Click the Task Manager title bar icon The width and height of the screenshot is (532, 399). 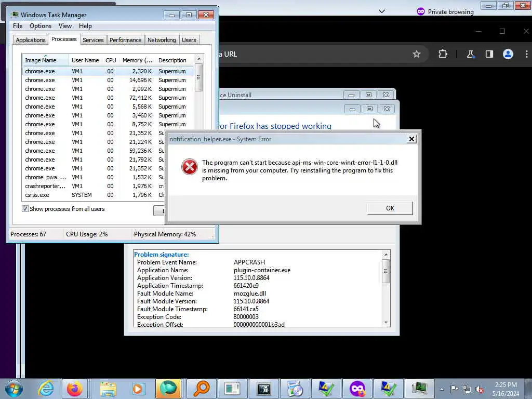click(14, 15)
